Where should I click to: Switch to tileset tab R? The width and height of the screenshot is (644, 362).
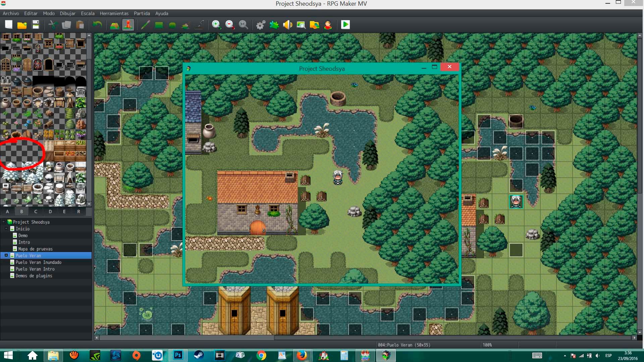[x=79, y=212]
